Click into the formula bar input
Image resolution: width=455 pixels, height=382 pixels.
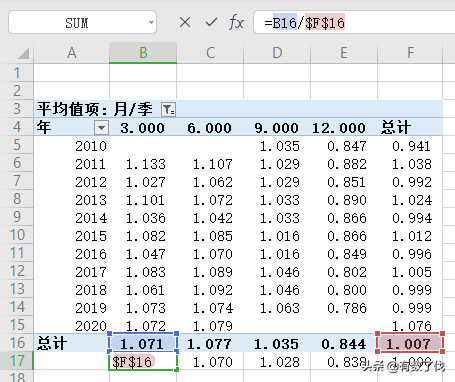click(354, 22)
